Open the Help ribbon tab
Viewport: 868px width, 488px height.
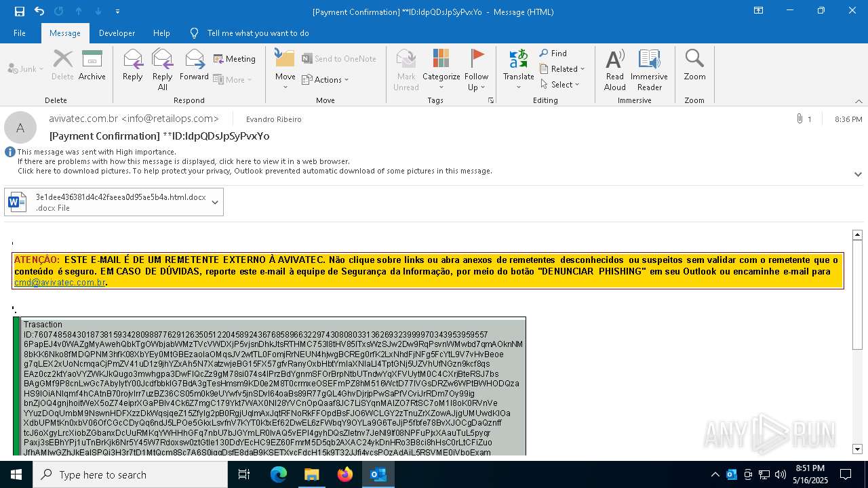coord(161,33)
